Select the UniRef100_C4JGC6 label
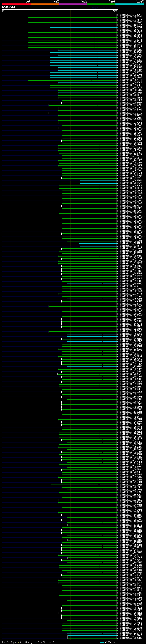 tap(131, 186)
